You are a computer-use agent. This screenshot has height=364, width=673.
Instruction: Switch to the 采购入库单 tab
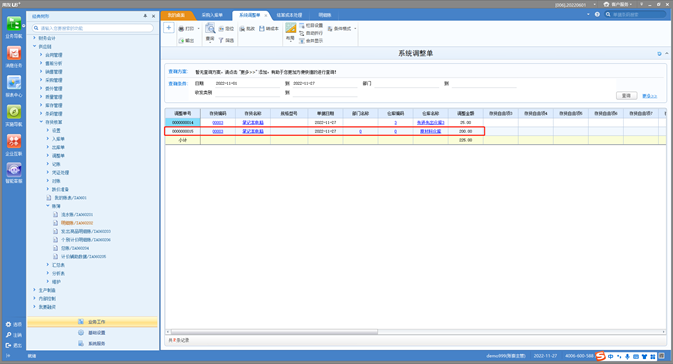tap(212, 15)
